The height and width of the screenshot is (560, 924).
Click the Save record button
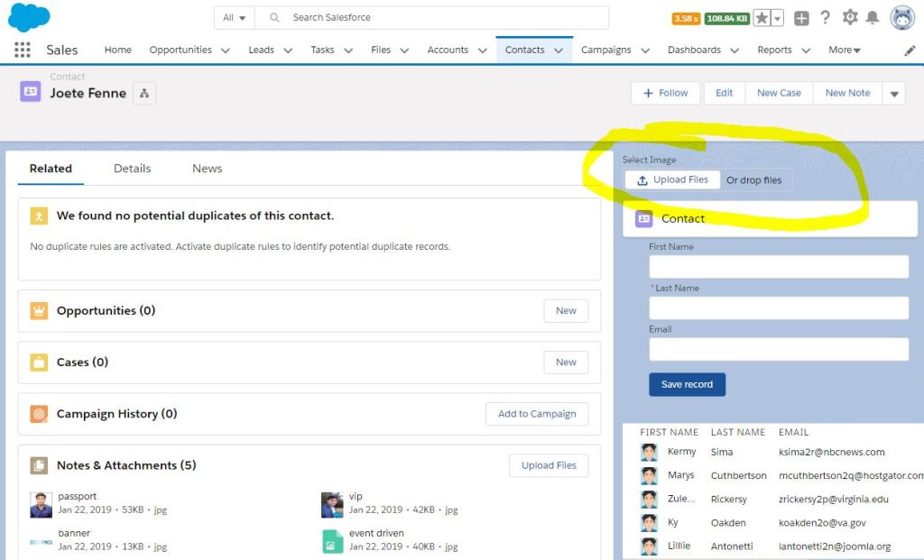(x=687, y=384)
